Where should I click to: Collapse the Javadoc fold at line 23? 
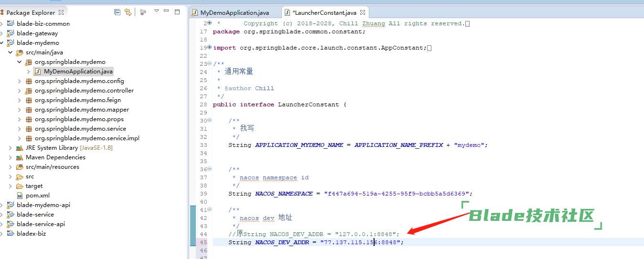tap(209, 63)
